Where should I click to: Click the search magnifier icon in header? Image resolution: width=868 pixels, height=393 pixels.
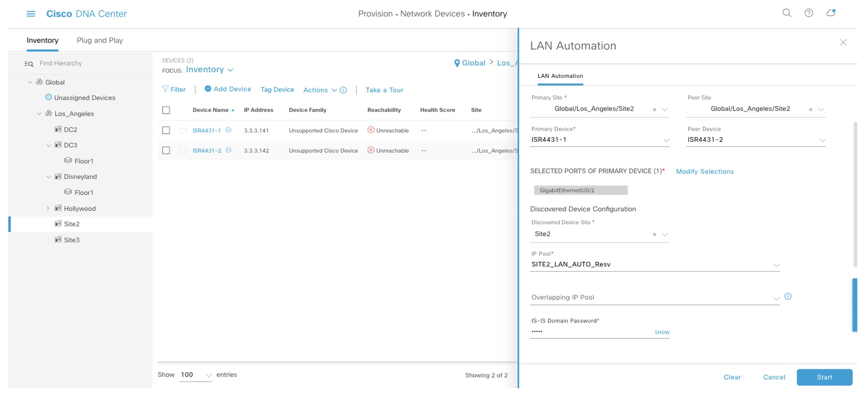click(x=787, y=13)
